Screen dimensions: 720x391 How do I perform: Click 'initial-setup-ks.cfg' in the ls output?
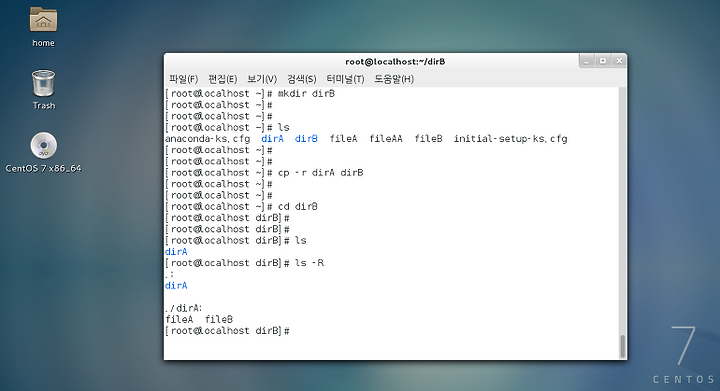click(511, 139)
